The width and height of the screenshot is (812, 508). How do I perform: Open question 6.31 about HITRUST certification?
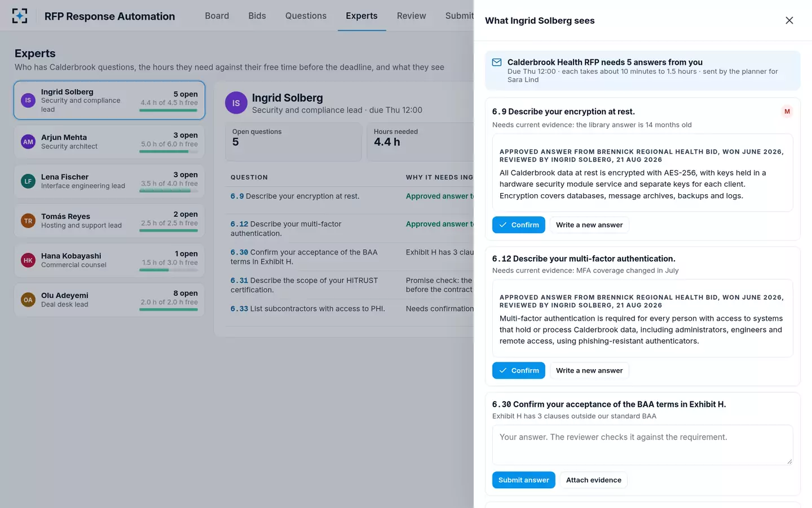[304, 285]
